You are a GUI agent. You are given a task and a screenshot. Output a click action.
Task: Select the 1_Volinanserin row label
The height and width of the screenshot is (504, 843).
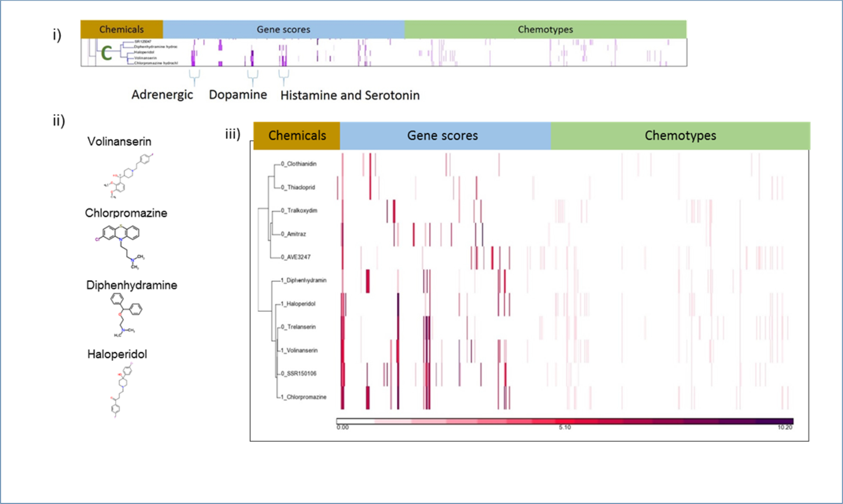299,350
